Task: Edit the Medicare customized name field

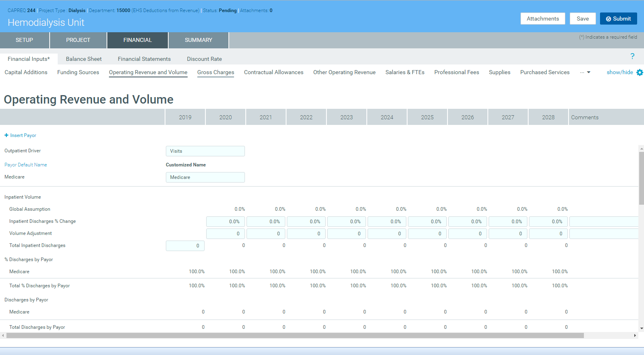Action: click(x=205, y=177)
